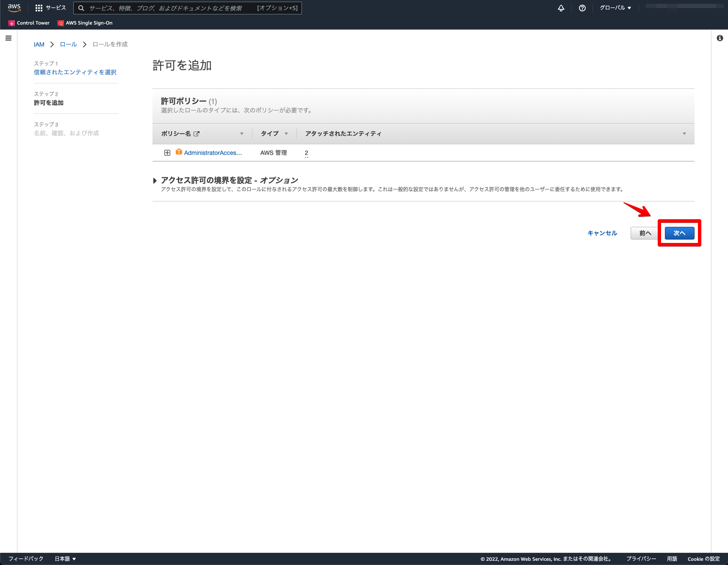Click the external link icon beside ポリシー名
This screenshot has height=565, width=728.
coord(196,133)
